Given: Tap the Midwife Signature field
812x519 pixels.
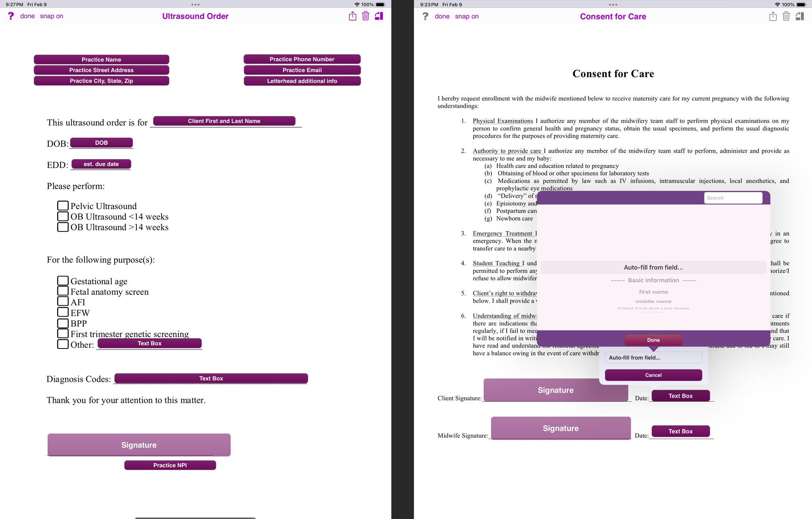Looking at the screenshot, I should (x=561, y=428).
